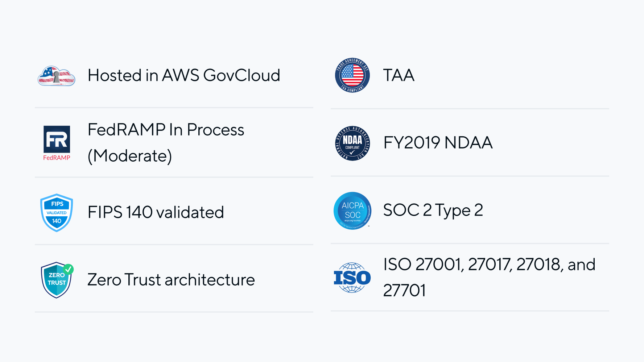Image resolution: width=644 pixels, height=362 pixels.
Task: Click the "FedRAMP In Process (Moderate)" label
Action: coord(166,143)
